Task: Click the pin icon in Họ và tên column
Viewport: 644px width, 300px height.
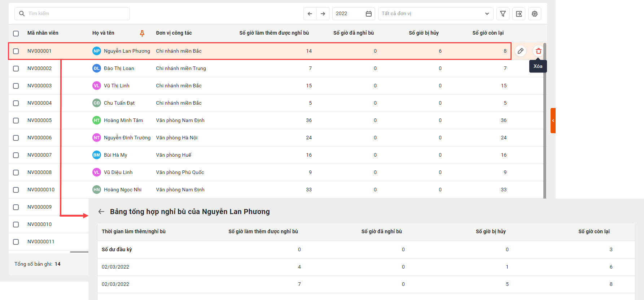Action: pyautogui.click(x=142, y=33)
